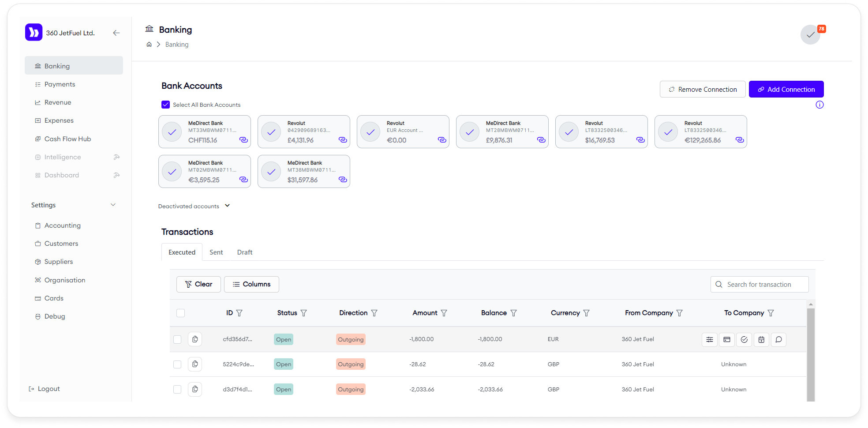
Task: Open sliders settings icon on cfd356d7 row
Action: click(x=710, y=339)
